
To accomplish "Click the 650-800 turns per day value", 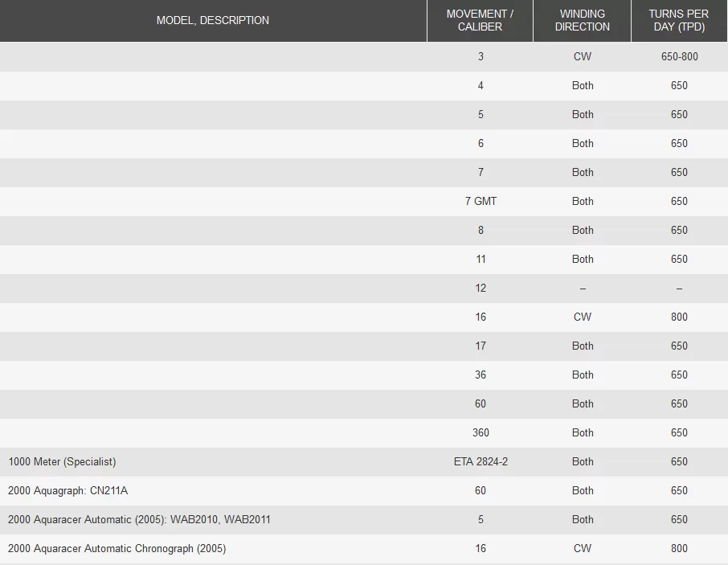I will 679,56.
